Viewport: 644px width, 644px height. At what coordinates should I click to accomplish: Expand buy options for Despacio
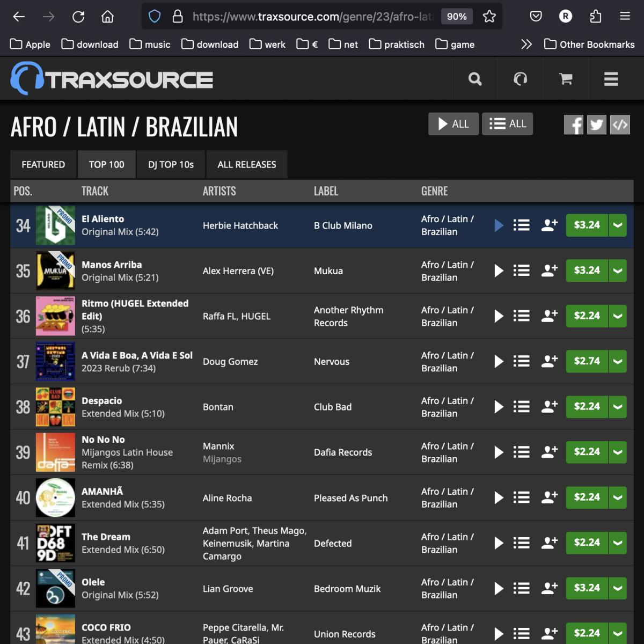click(618, 407)
